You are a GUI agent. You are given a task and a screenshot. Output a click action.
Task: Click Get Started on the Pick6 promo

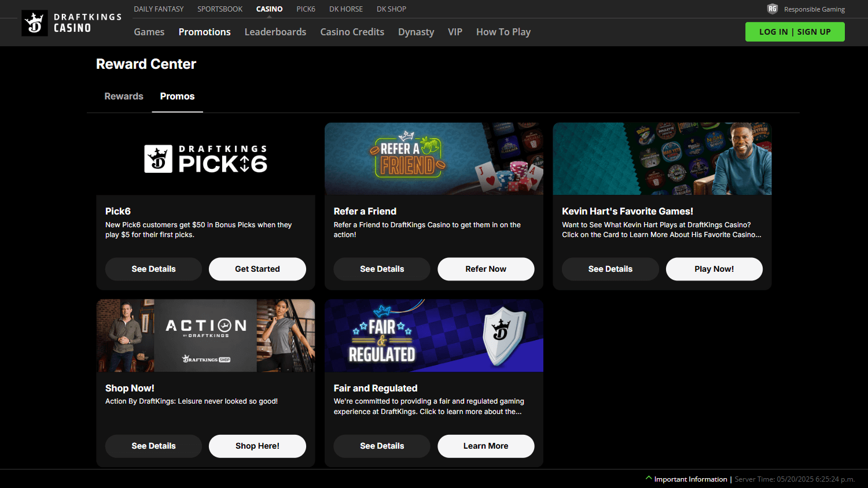pos(257,269)
